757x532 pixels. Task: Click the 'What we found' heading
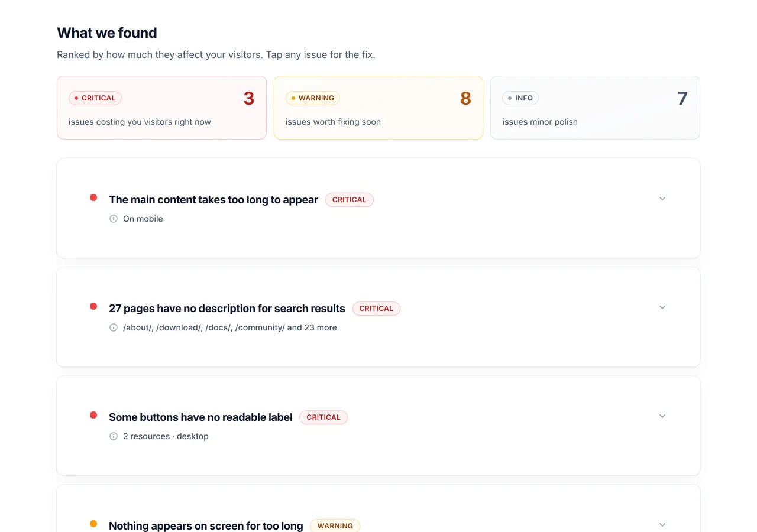pyautogui.click(x=107, y=33)
